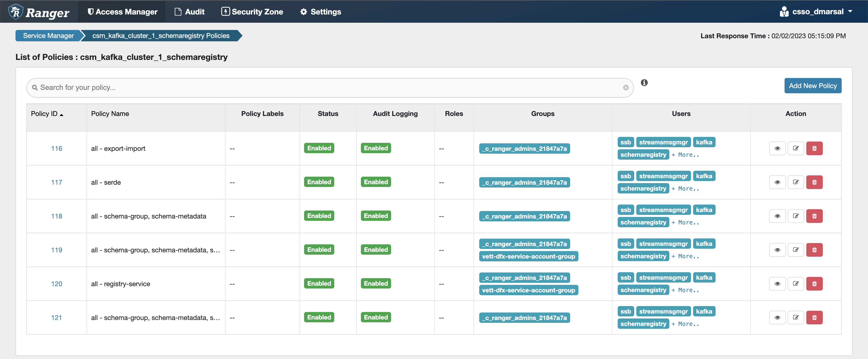Delete policy 116 with trash icon

[x=814, y=149]
